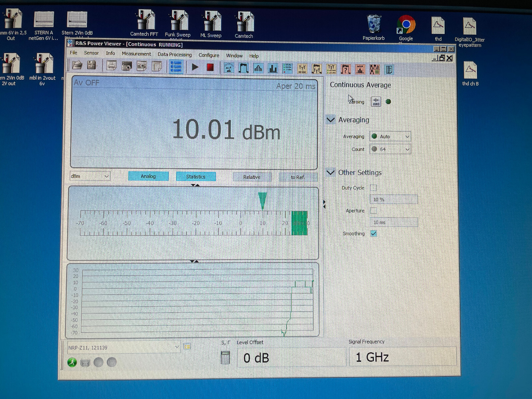Open DigitalIO_Jitter eyepattern desktop file
532x399 pixels.
470,33
